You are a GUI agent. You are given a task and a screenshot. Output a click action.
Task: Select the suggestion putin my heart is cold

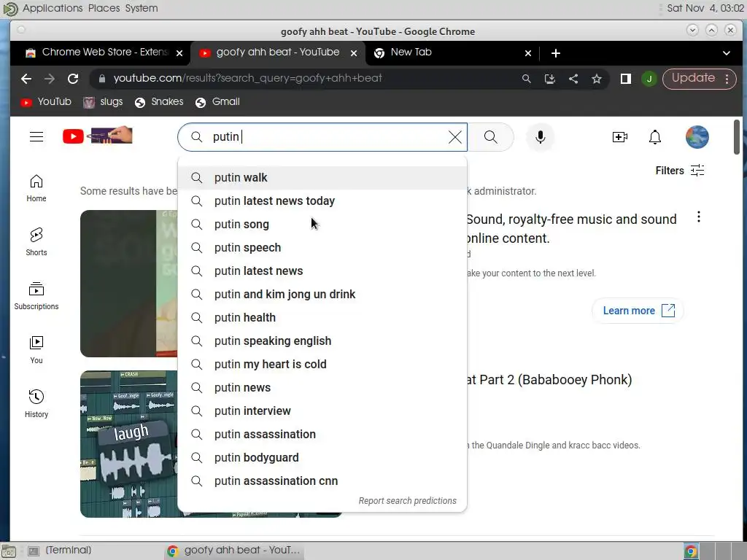point(322,365)
